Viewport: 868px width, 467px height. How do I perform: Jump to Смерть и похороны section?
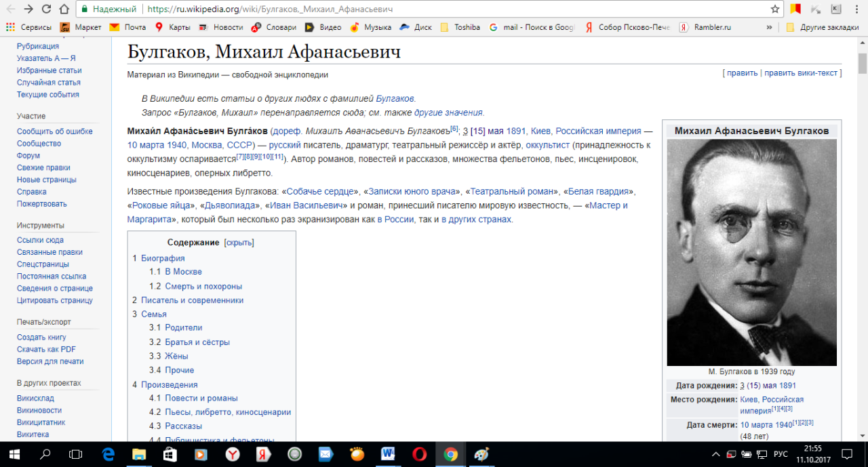pos(203,287)
